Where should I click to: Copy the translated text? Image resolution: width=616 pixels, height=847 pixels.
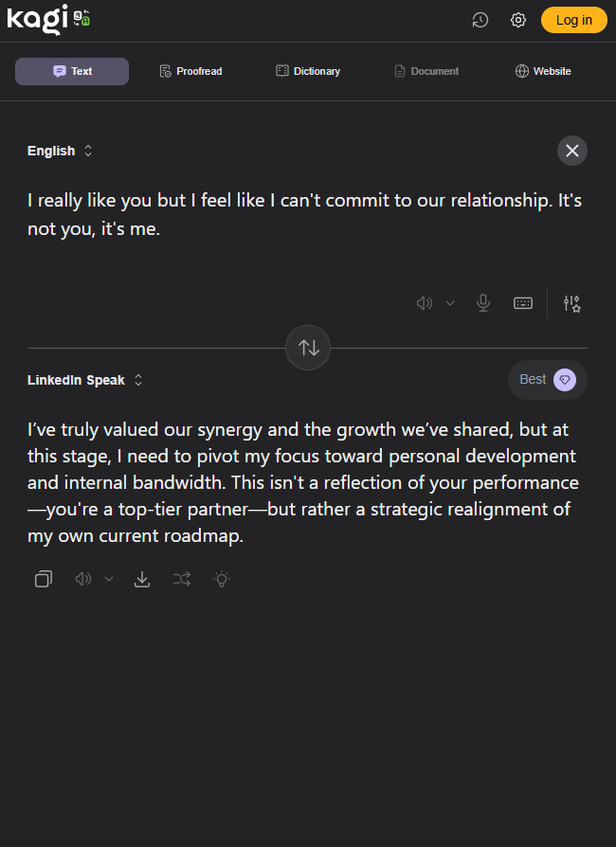point(44,579)
